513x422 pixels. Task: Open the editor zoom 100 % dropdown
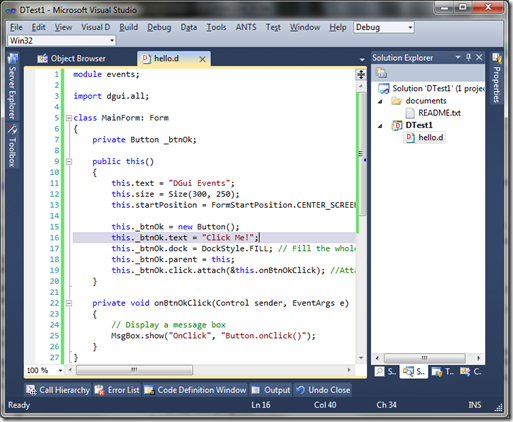click(60, 370)
